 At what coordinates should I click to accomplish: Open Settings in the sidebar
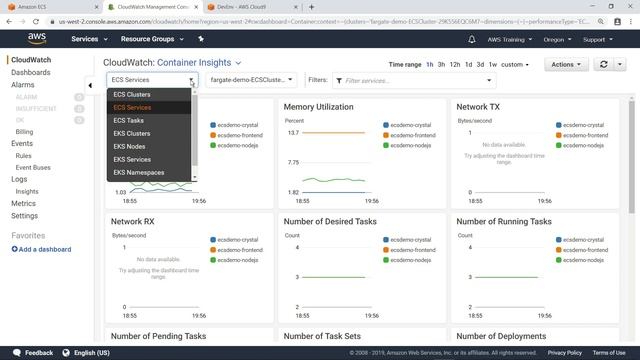pyautogui.click(x=24, y=216)
